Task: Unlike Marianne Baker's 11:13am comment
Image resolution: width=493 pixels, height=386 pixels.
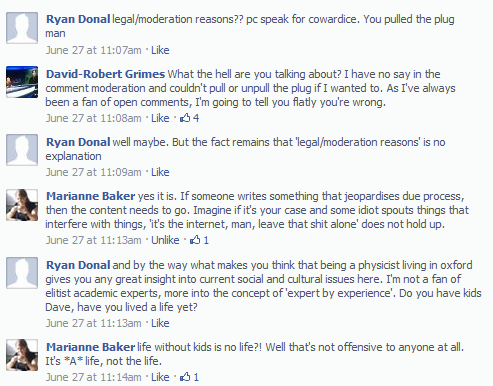Action: 165,240
